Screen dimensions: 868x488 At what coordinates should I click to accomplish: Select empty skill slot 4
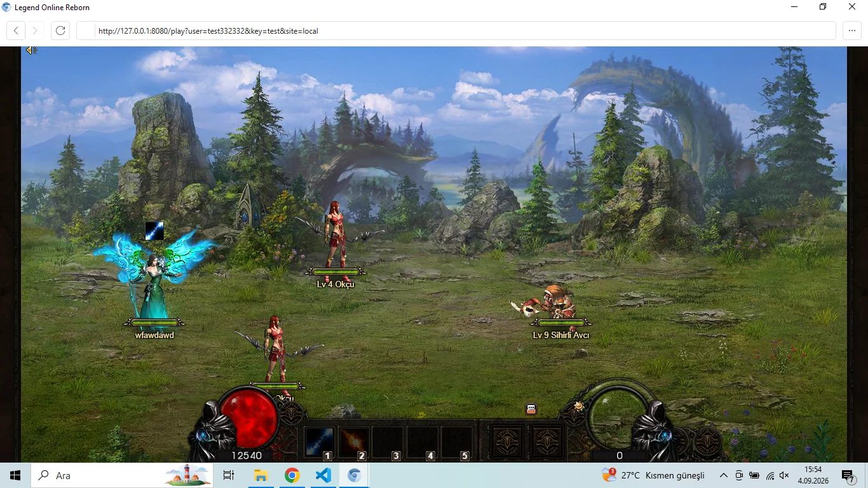tap(422, 442)
